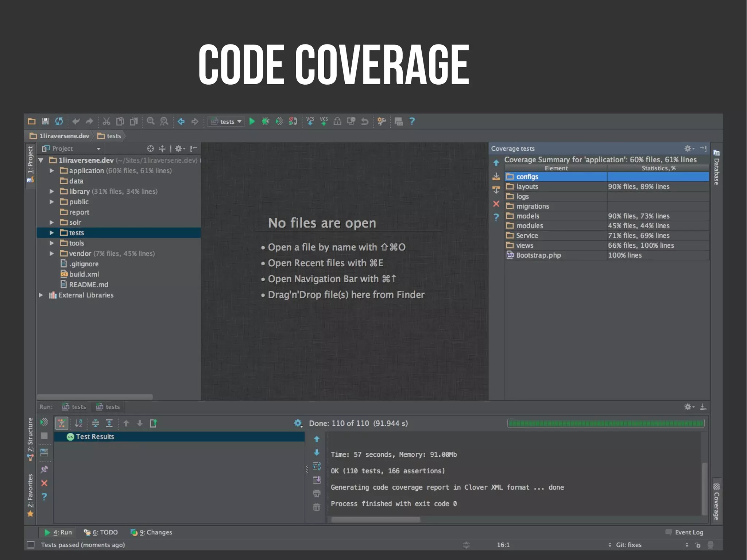Image resolution: width=747 pixels, height=560 pixels.
Task: Click the Cut scissors icon
Action: (x=107, y=121)
